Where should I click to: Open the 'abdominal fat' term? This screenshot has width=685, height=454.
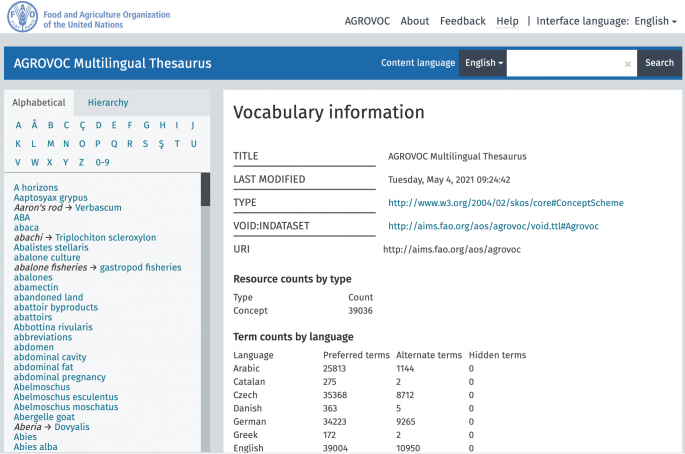[43, 367]
